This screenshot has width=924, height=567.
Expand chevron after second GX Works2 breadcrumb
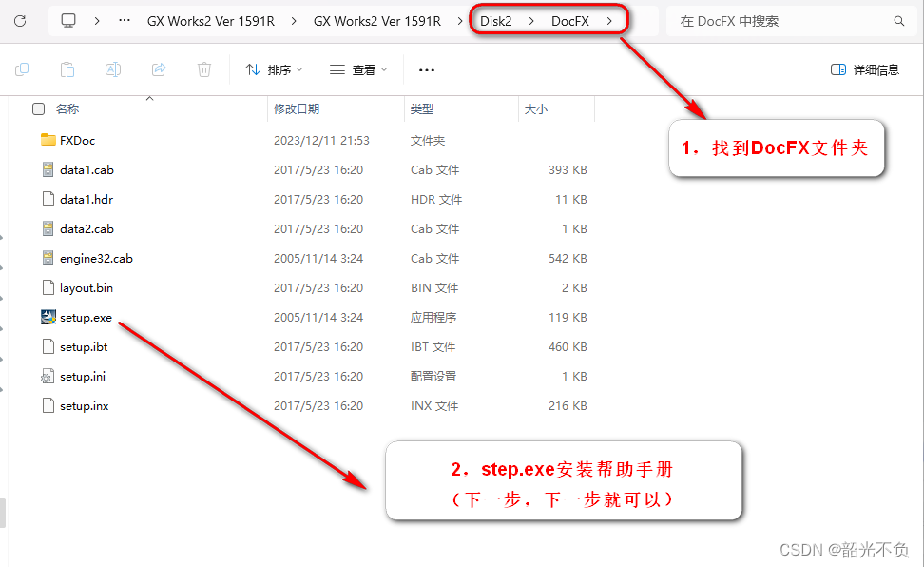click(460, 21)
